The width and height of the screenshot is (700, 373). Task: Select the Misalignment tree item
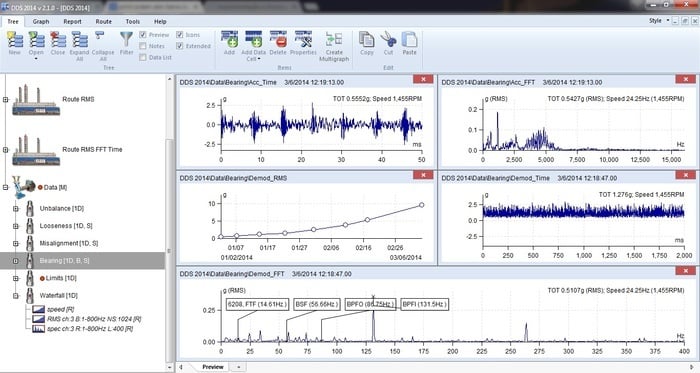click(69, 243)
